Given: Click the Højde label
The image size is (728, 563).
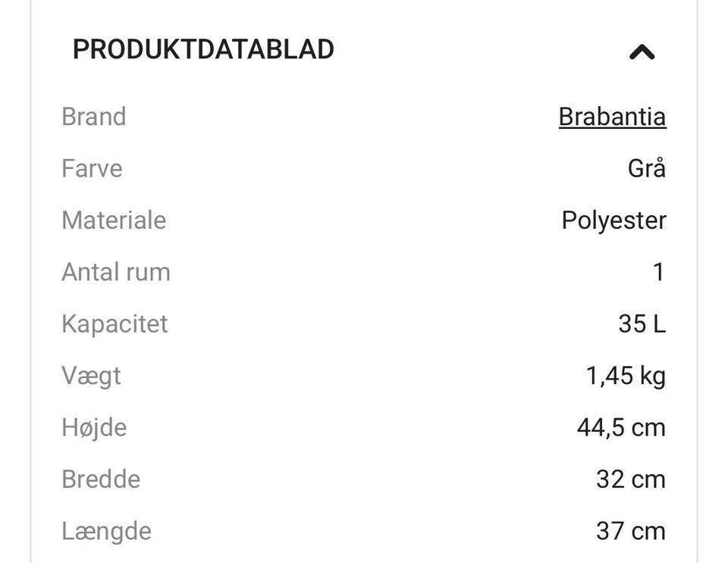Looking at the screenshot, I should tap(94, 427).
